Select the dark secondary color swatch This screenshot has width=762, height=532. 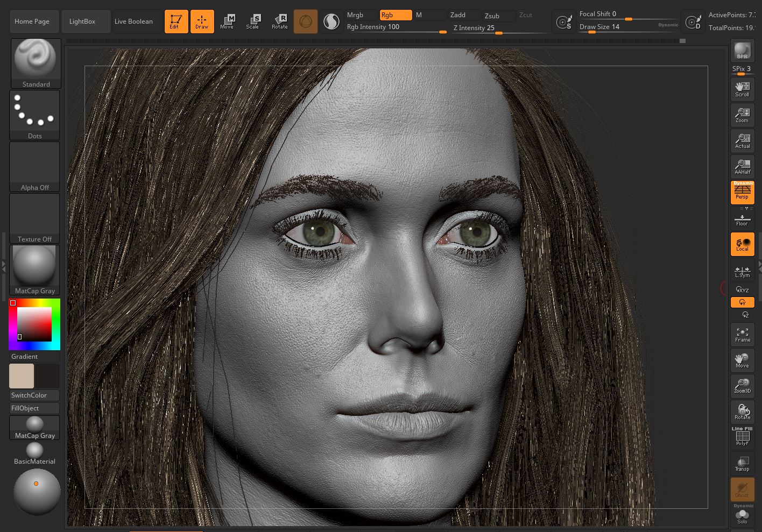click(47, 376)
